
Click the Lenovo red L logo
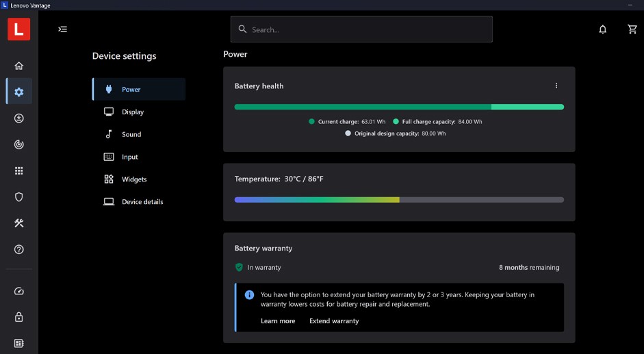18,29
